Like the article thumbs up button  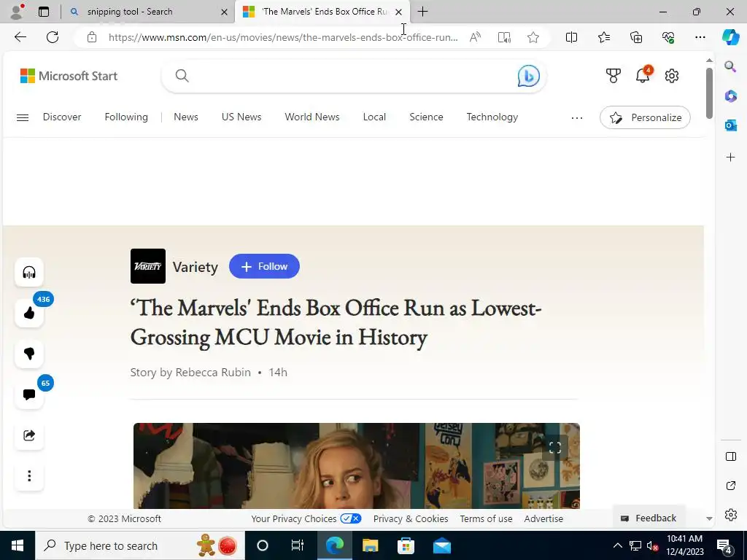(x=29, y=313)
